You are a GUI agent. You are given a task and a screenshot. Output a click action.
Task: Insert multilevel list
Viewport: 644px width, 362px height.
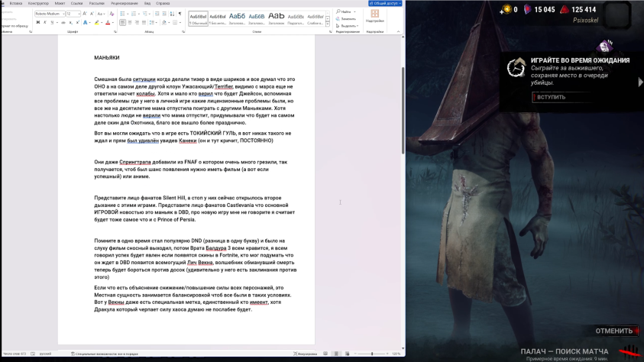pos(144,14)
